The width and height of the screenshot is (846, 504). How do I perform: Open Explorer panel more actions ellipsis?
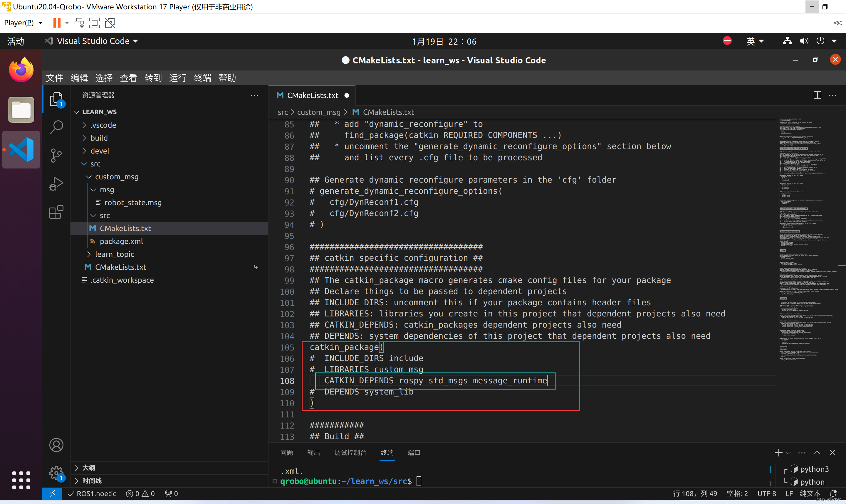point(254,95)
